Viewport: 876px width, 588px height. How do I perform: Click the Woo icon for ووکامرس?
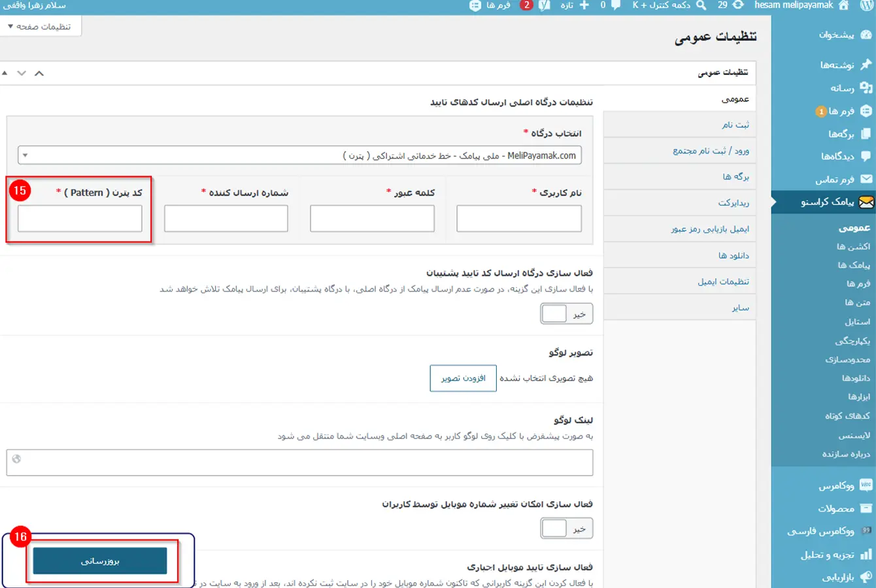pos(866,485)
